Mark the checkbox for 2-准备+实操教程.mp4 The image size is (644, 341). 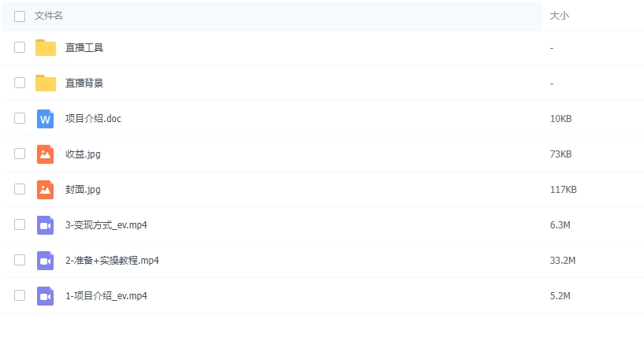(x=20, y=260)
